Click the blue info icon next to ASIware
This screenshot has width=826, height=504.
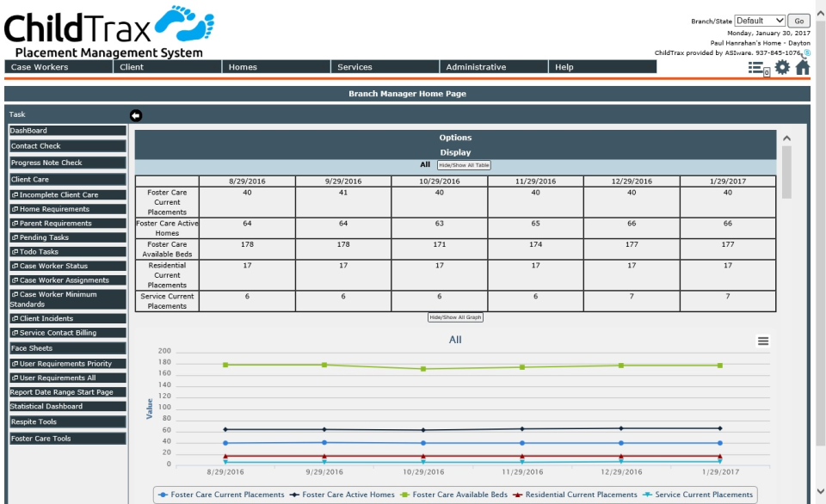(x=805, y=51)
